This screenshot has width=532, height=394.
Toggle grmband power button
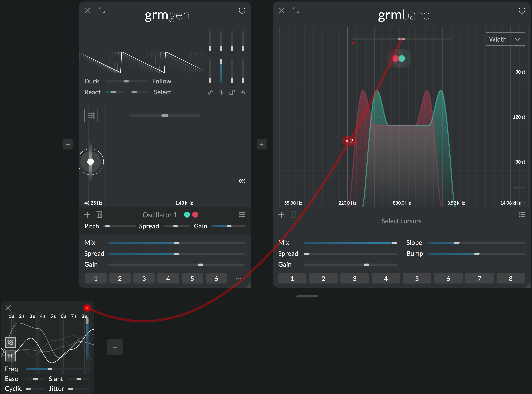coord(522,11)
